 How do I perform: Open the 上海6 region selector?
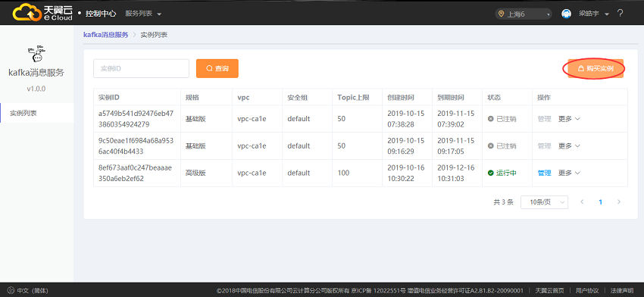[x=524, y=14]
